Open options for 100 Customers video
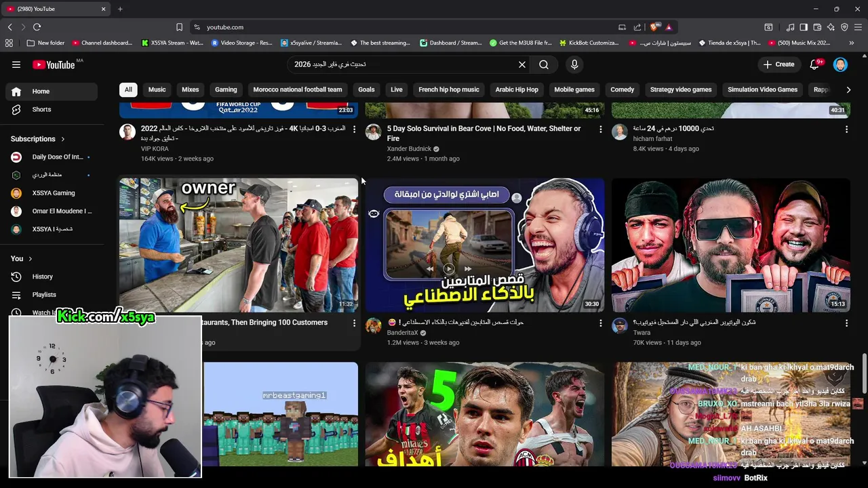The height and width of the screenshot is (488, 868). 354,323
